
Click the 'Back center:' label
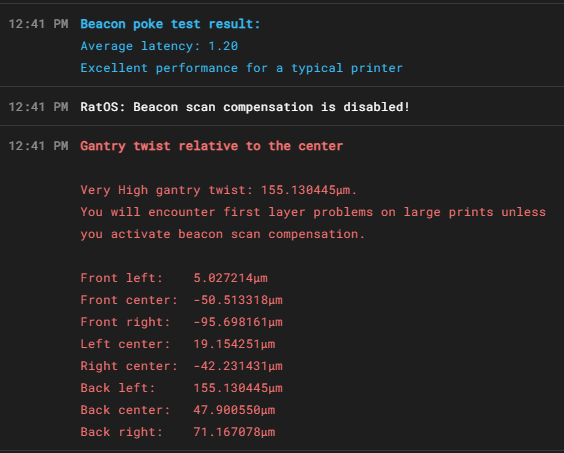click(x=125, y=410)
